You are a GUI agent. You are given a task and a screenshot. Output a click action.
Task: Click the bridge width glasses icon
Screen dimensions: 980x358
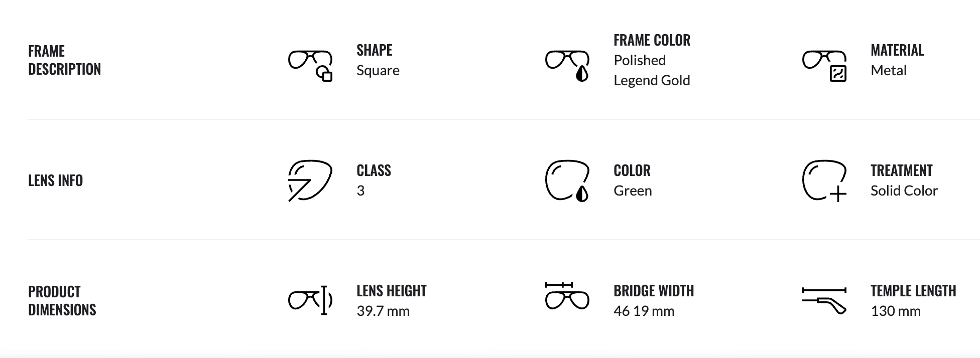[x=567, y=296]
